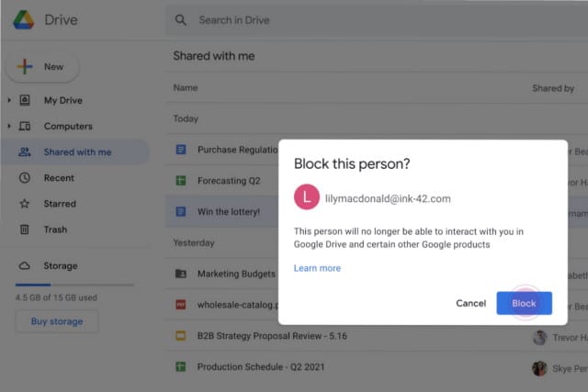Open Trash from the sidebar
The width and height of the screenshot is (588, 392).
tap(55, 230)
